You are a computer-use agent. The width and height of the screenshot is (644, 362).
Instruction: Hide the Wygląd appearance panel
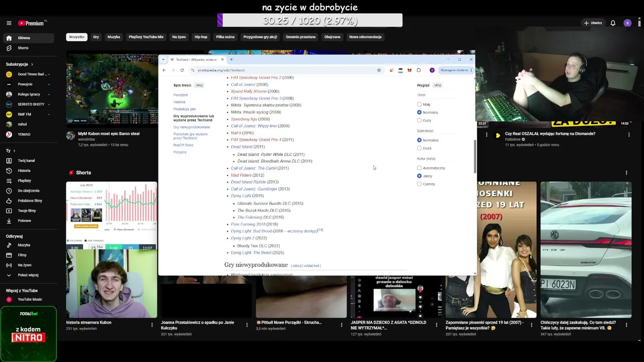[438, 85]
